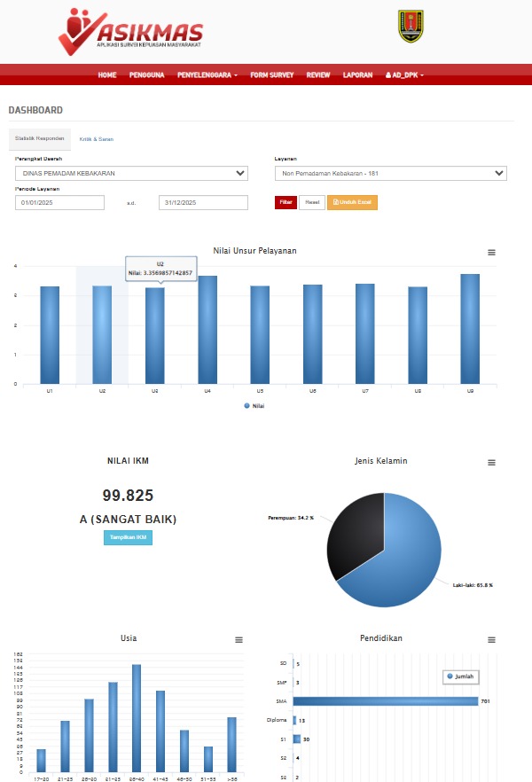Viewport: 532px width, 782px height.
Task: Go to the LAPORAN menu item
Action: 357,74
